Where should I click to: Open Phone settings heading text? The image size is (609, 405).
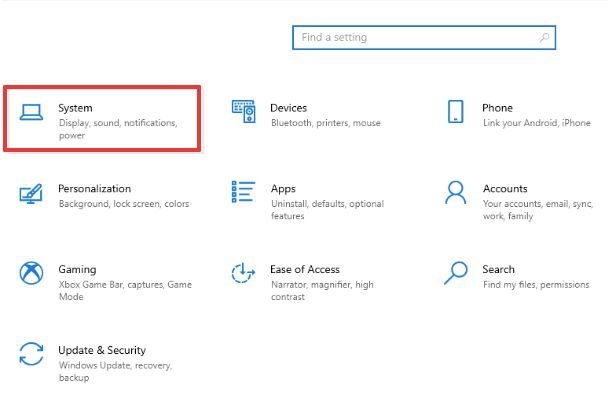tap(497, 108)
